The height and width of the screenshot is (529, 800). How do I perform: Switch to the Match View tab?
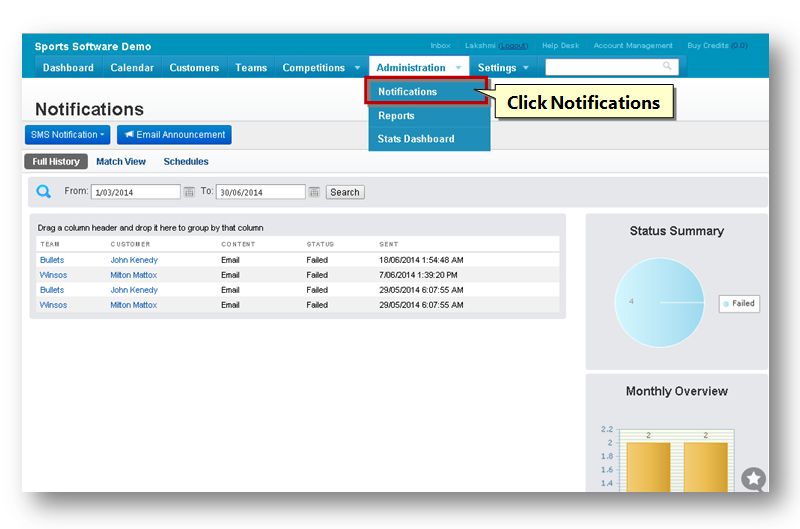(x=121, y=161)
